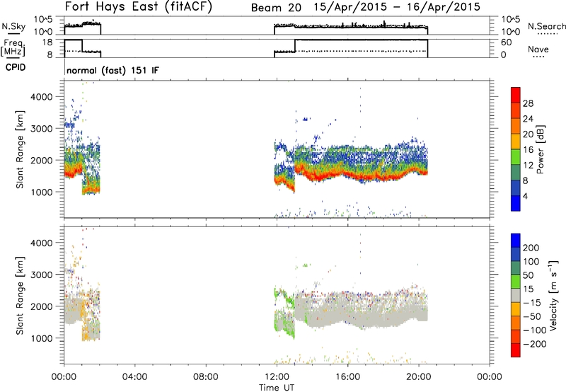Click the 'Beam 20' label
566x392 pixels.
(x=276, y=8)
